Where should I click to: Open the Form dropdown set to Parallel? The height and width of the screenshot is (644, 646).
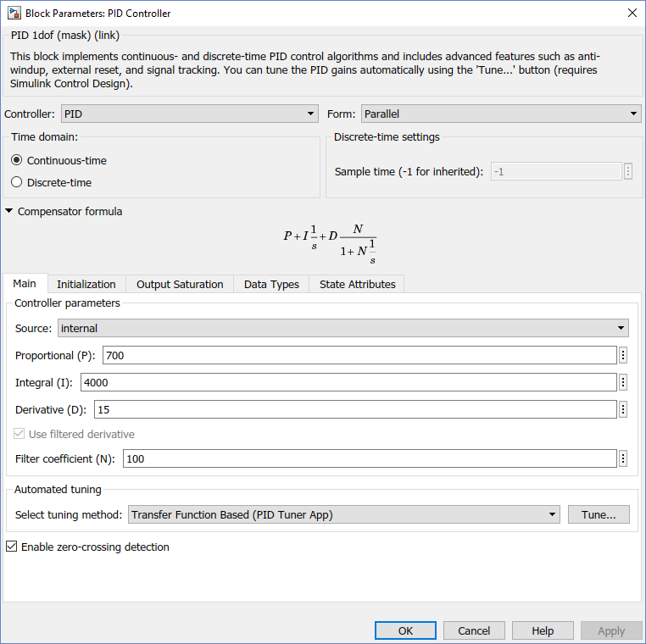tap(501, 114)
